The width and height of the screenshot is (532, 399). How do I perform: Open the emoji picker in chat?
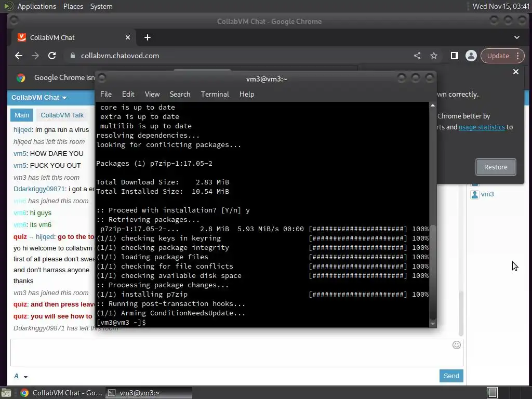(456, 345)
